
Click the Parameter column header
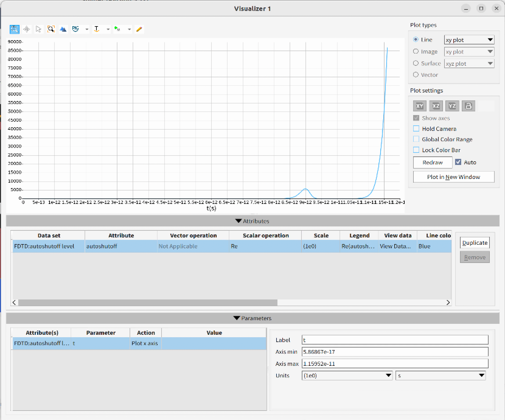(101, 333)
